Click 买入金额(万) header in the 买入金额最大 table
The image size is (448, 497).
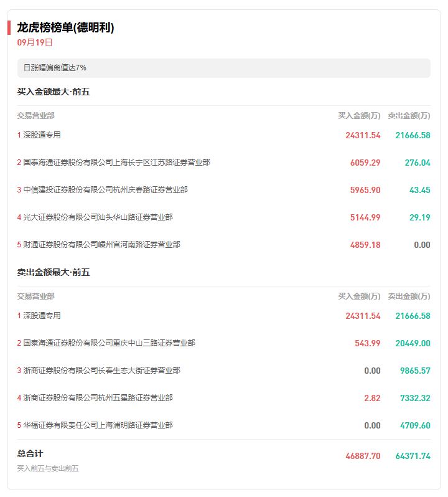pyautogui.click(x=360, y=116)
